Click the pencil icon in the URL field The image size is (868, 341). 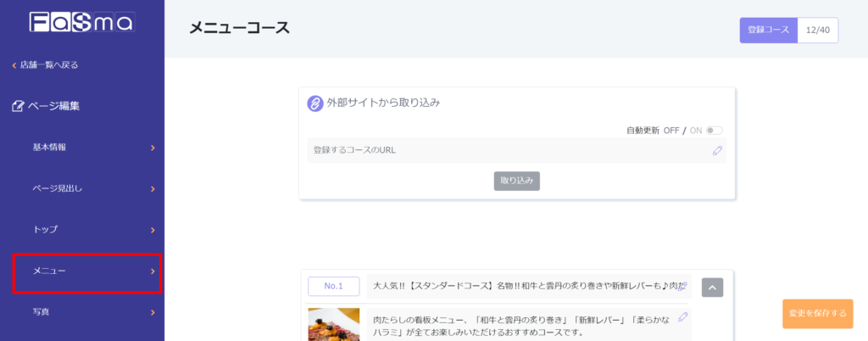(717, 150)
